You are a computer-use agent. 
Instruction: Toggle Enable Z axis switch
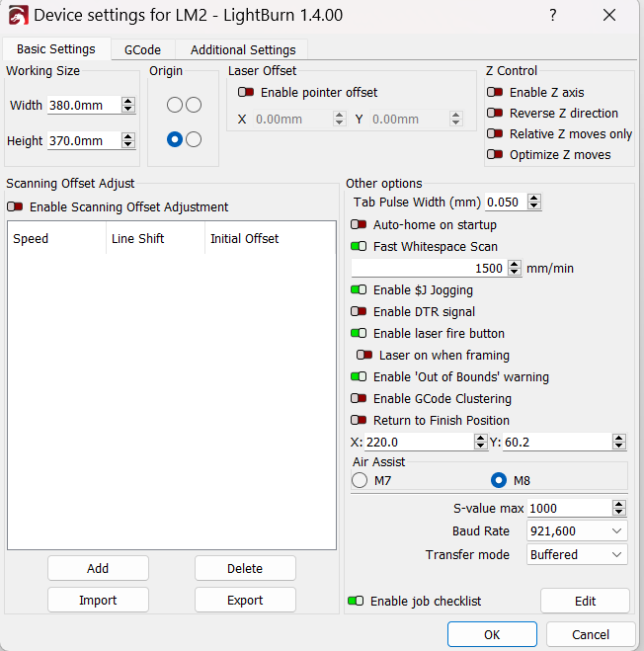(495, 92)
